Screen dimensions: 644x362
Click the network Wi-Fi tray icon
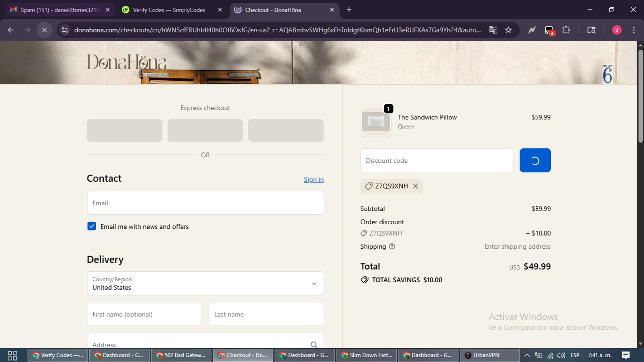tap(550, 356)
